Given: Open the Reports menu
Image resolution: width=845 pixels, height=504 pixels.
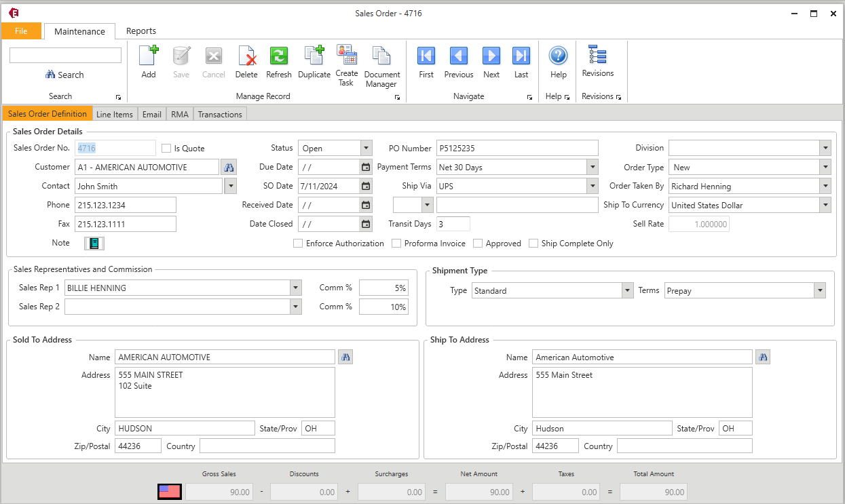Looking at the screenshot, I should tap(140, 31).
